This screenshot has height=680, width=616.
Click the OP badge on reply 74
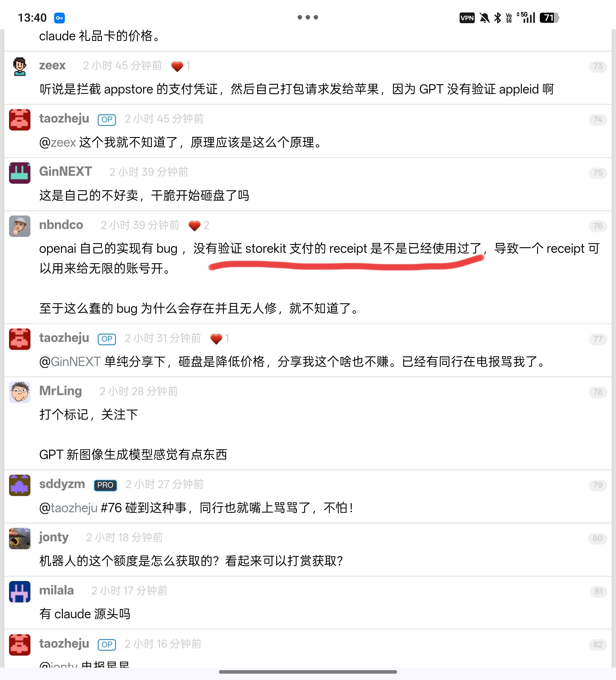[x=107, y=119]
